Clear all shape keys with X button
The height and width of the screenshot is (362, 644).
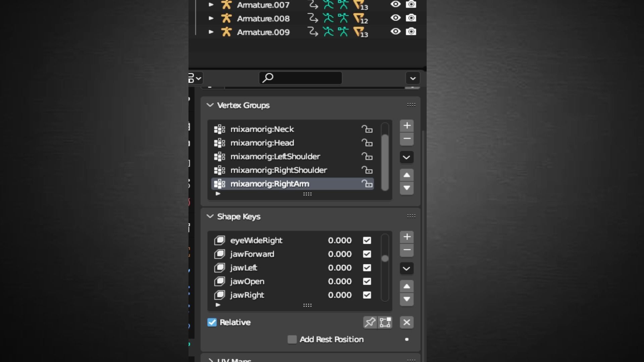click(407, 322)
